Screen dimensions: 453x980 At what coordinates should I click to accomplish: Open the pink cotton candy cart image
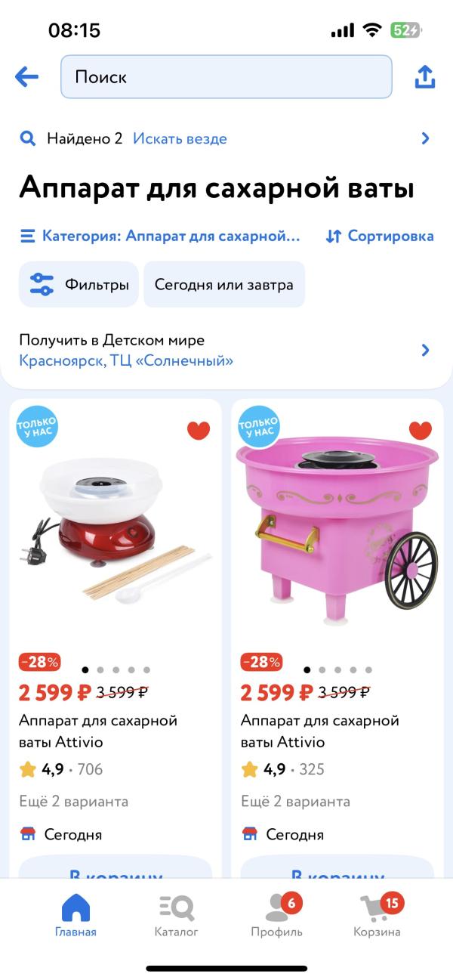pos(337,529)
